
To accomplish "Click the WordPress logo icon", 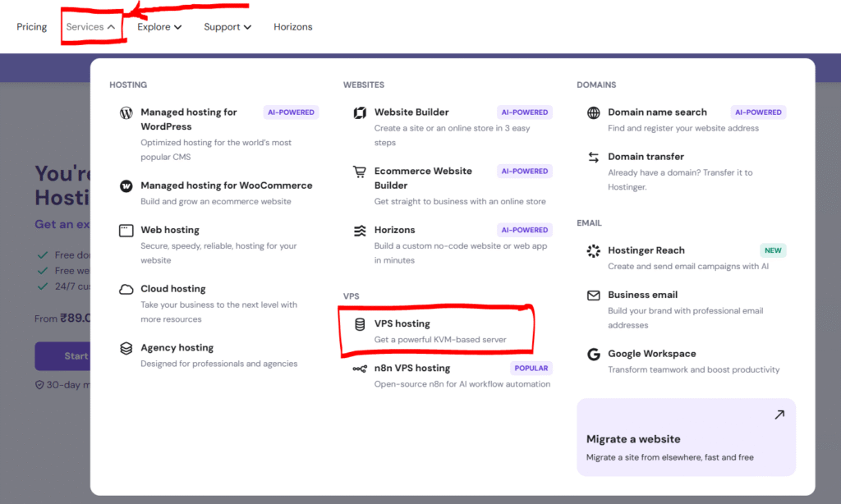I will point(126,113).
